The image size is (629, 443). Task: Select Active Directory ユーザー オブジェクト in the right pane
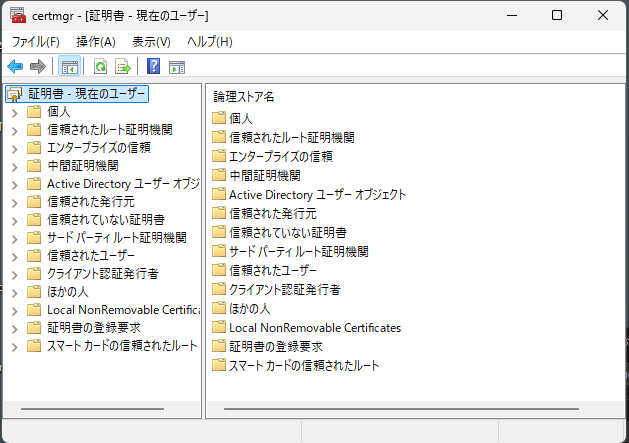pyautogui.click(x=317, y=194)
